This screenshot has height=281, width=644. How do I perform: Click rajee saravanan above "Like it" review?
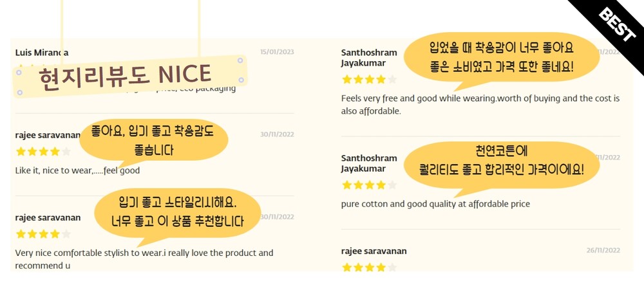click(48, 135)
